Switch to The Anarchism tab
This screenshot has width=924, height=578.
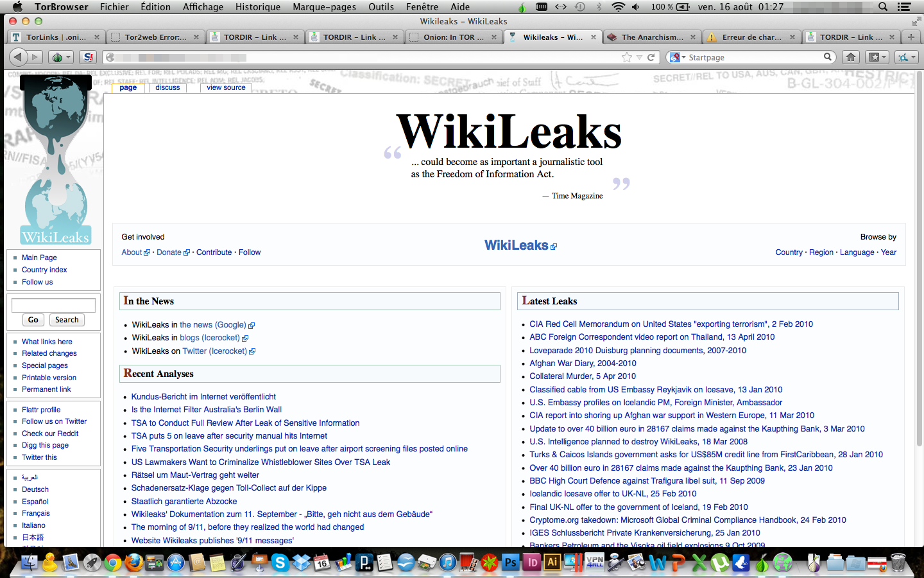[x=651, y=37]
